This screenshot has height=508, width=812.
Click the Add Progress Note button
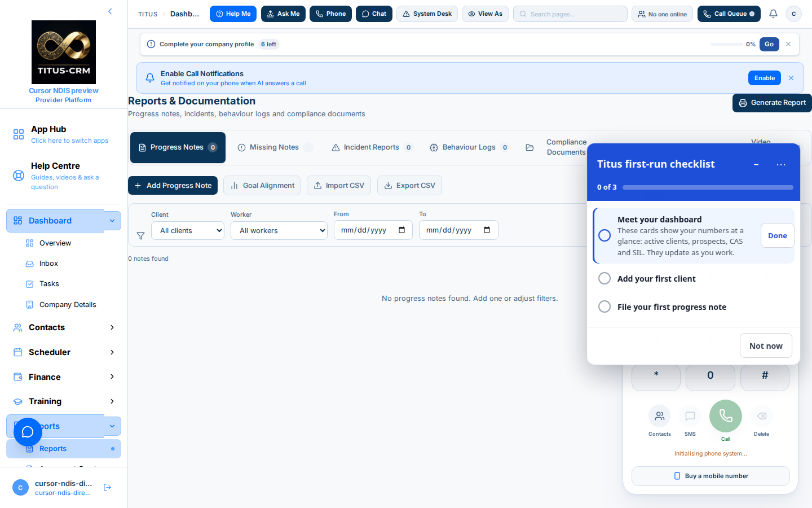[x=173, y=185]
